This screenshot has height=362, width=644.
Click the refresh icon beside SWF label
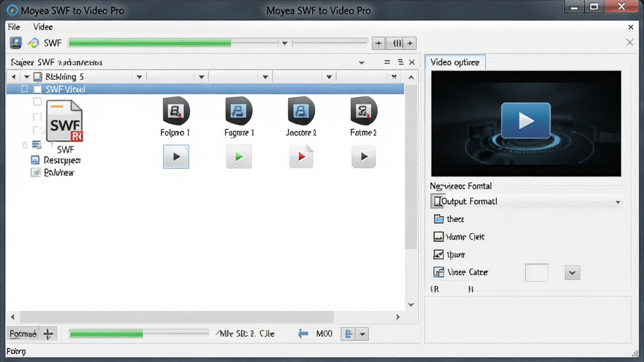pos(33,43)
